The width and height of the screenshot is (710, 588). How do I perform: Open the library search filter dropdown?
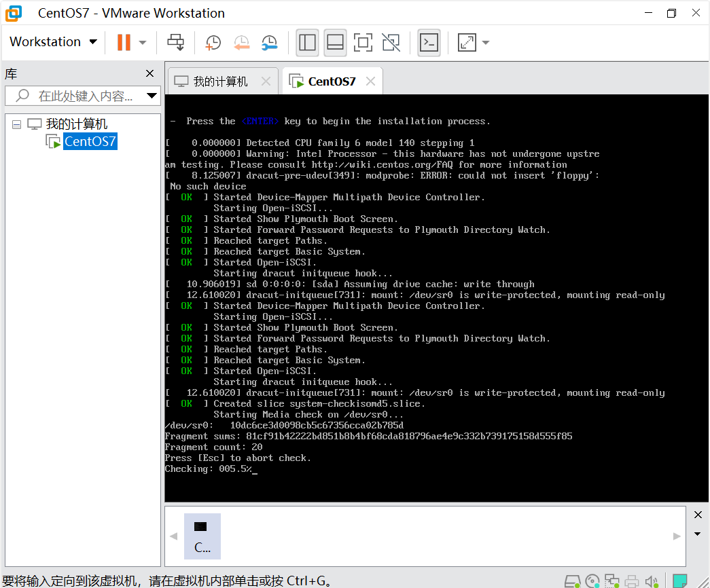tap(152, 96)
